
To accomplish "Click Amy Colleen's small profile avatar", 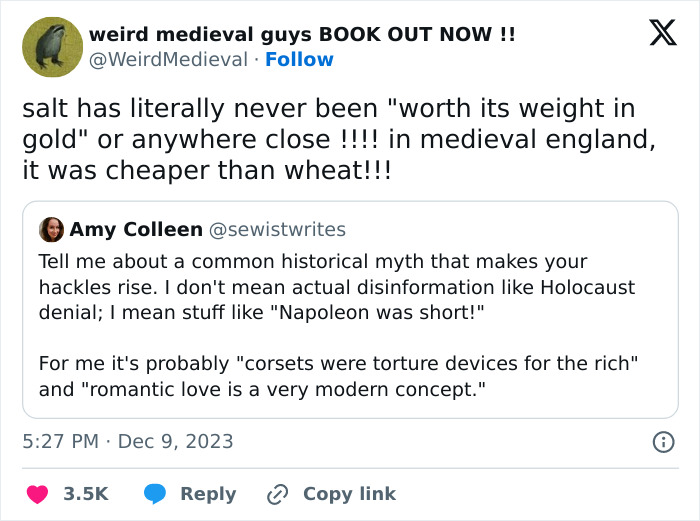I will [51, 229].
